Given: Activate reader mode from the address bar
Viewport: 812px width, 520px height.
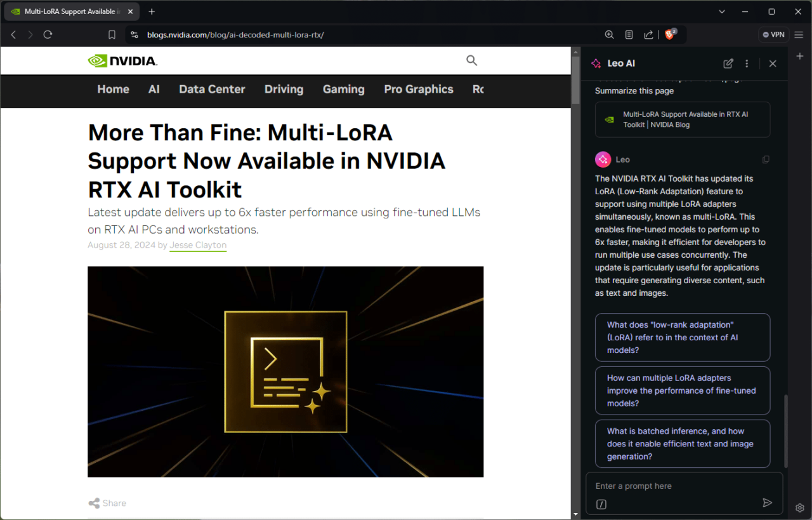Looking at the screenshot, I should [x=629, y=34].
